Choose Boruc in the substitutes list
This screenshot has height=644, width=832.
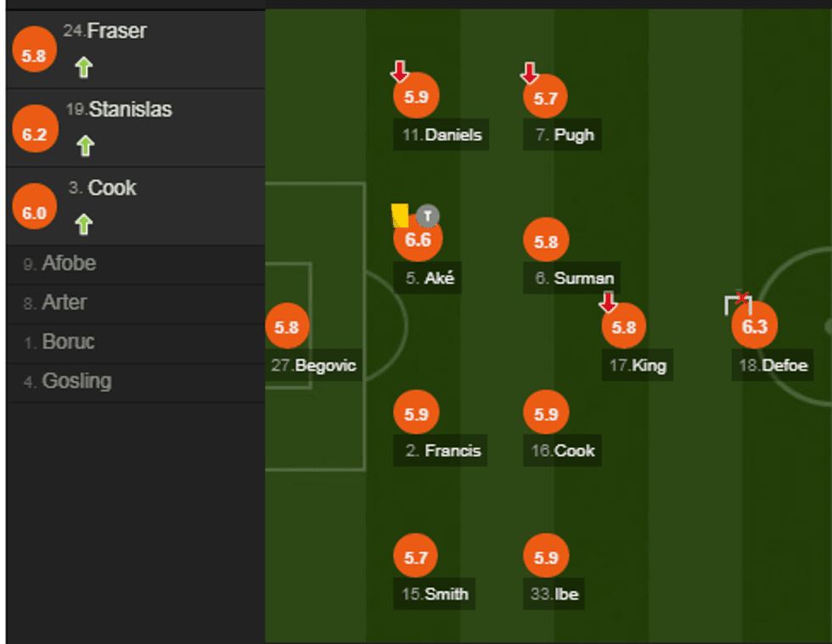click(x=68, y=342)
